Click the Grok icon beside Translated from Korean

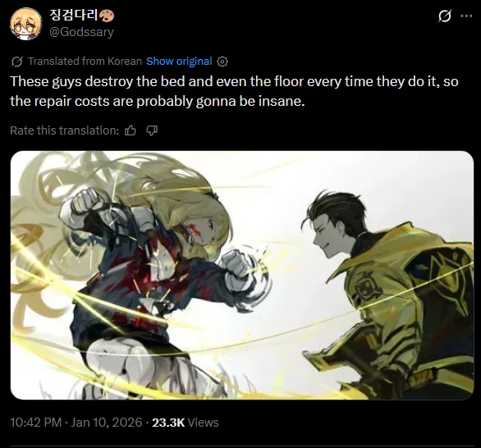pos(16,62)
